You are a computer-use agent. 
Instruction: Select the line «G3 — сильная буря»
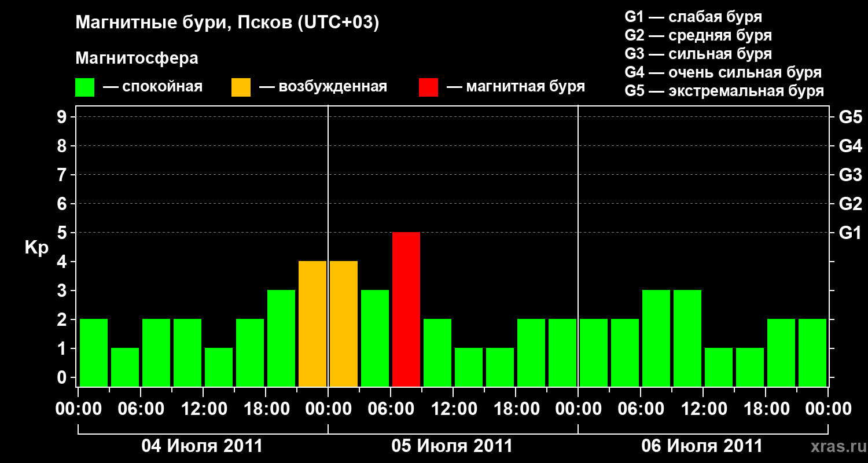pyautogui.click(x=698, y=54)
